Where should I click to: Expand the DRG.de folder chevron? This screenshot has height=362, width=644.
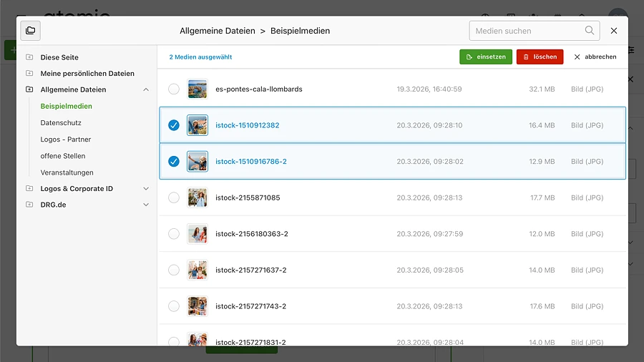(x=146, y=205)
